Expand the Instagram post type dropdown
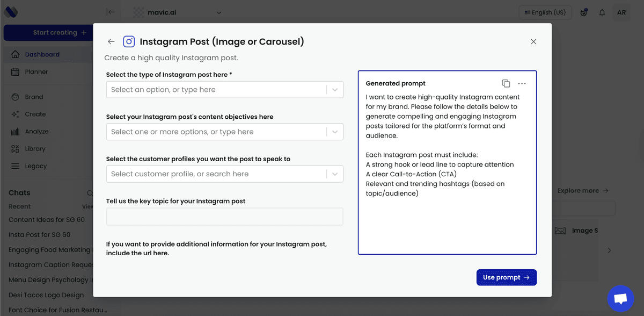 click(x=334, y=90)
